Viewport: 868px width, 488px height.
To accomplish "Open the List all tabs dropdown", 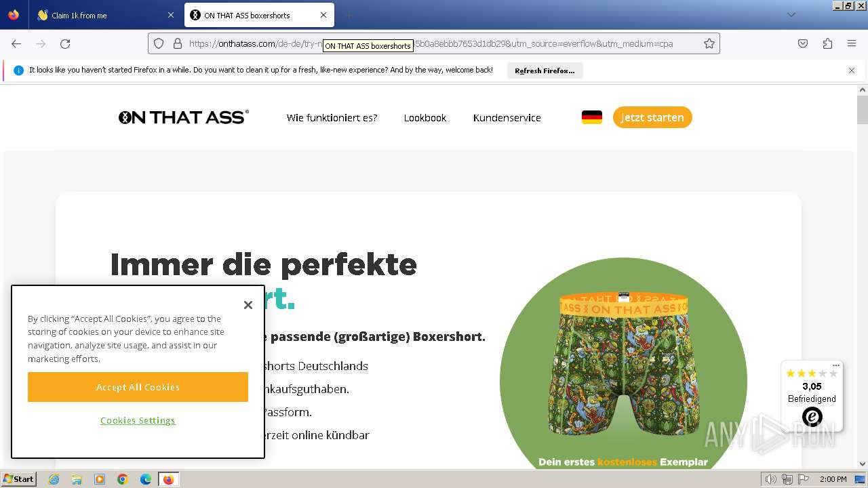I will pyautogui.click(x=791, y=15).
